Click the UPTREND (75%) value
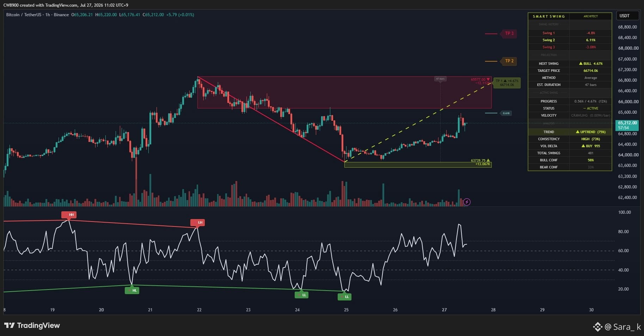This screenshot has height=336, width=644. point(591,132)
